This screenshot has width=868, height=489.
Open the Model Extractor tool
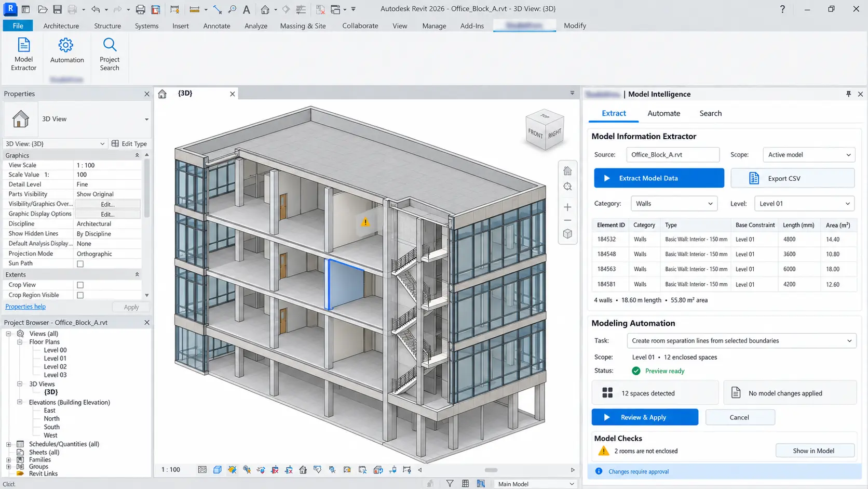pyautogui.click(x=24, y=54)
